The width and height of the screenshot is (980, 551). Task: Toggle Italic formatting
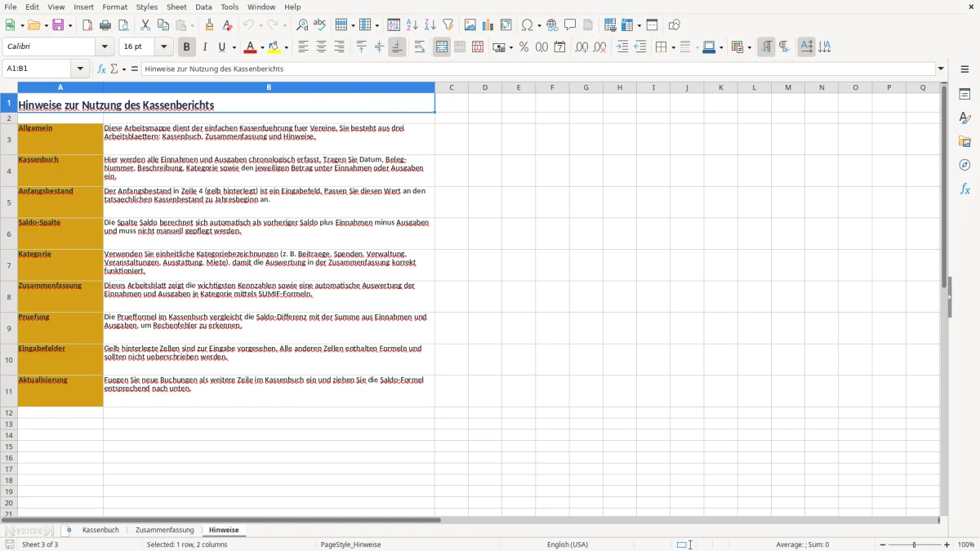coord(205,47)
